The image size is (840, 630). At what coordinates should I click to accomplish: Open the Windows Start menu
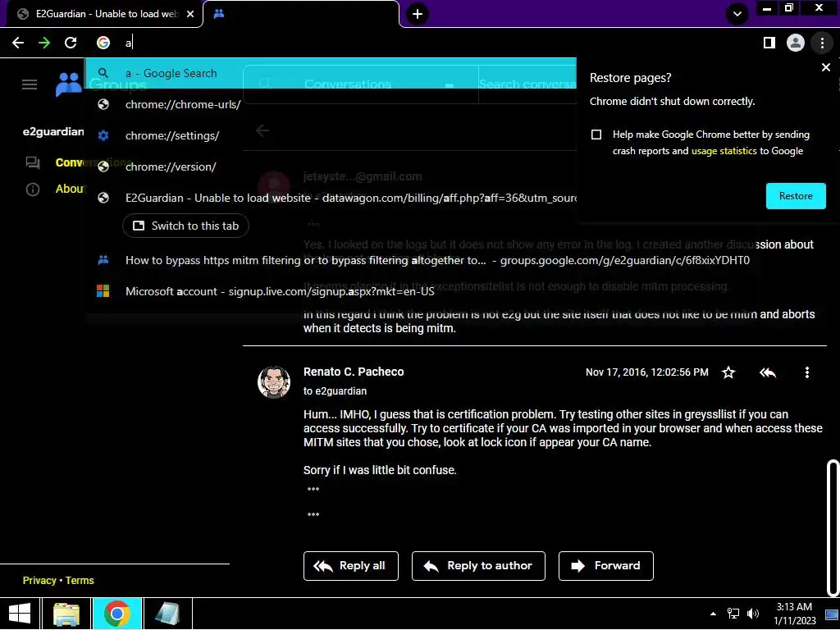pyautogui.click(x=20, y=614)
